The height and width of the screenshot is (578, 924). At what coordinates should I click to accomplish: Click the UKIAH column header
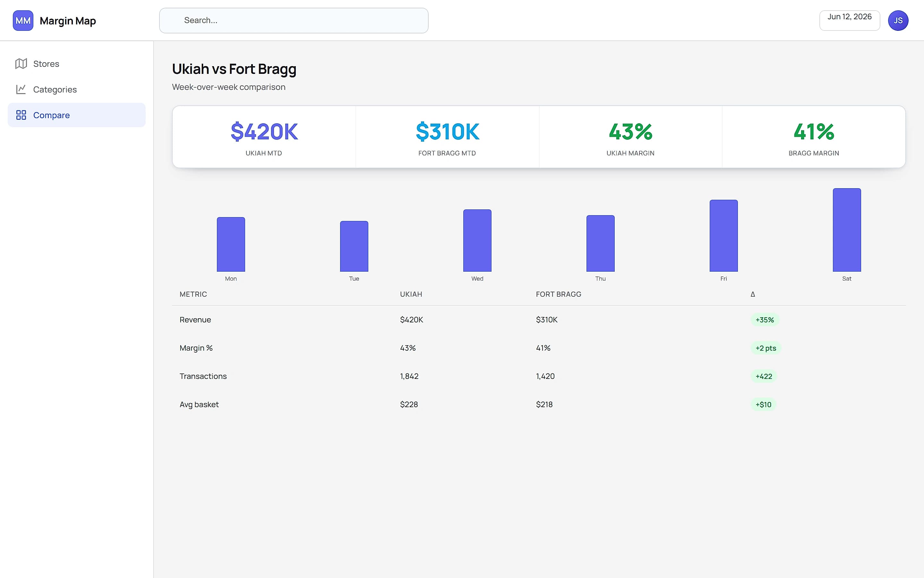click(x=411, y=294)
